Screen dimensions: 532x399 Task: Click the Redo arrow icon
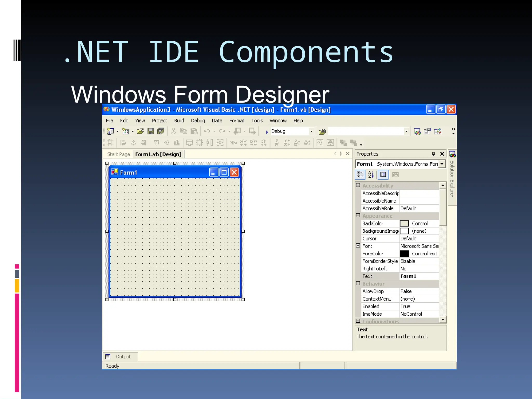[222, 131]
